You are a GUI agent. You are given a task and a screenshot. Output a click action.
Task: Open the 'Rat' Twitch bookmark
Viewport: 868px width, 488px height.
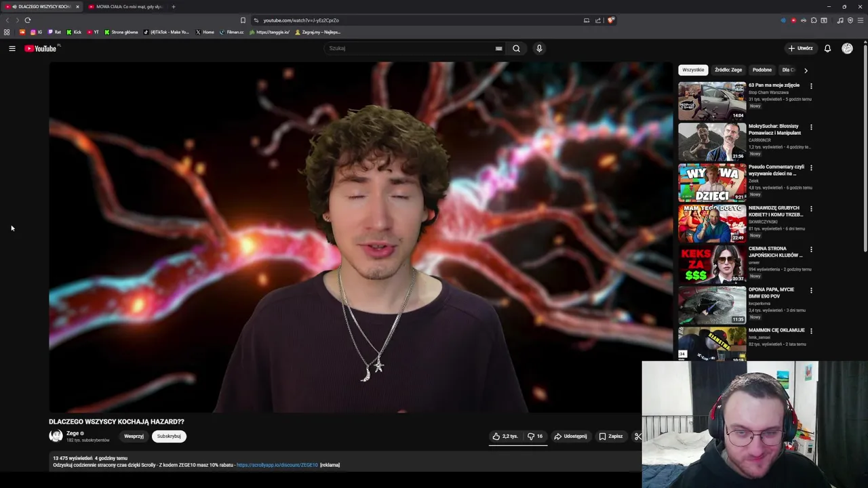(54, 32)
